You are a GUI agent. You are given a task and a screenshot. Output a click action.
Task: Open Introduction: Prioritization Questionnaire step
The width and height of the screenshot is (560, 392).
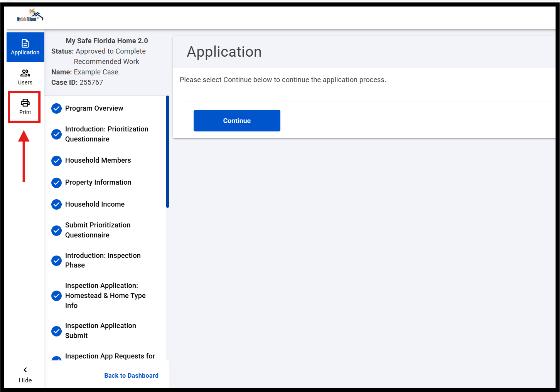107,134
